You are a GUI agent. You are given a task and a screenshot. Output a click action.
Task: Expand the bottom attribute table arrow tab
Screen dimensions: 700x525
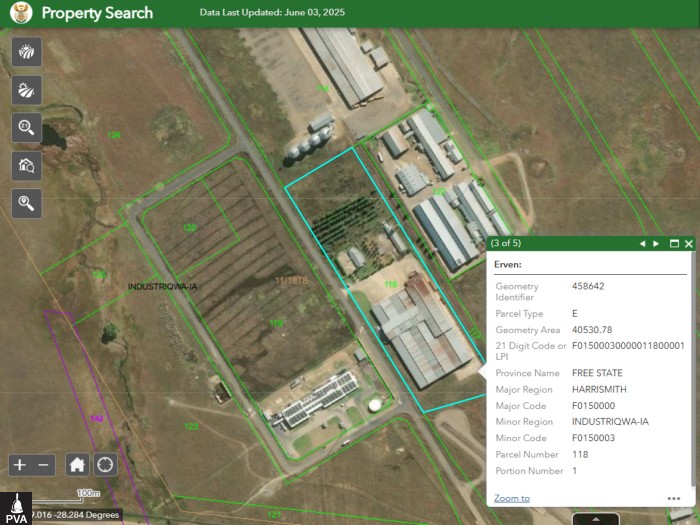[x=596, y=519]
